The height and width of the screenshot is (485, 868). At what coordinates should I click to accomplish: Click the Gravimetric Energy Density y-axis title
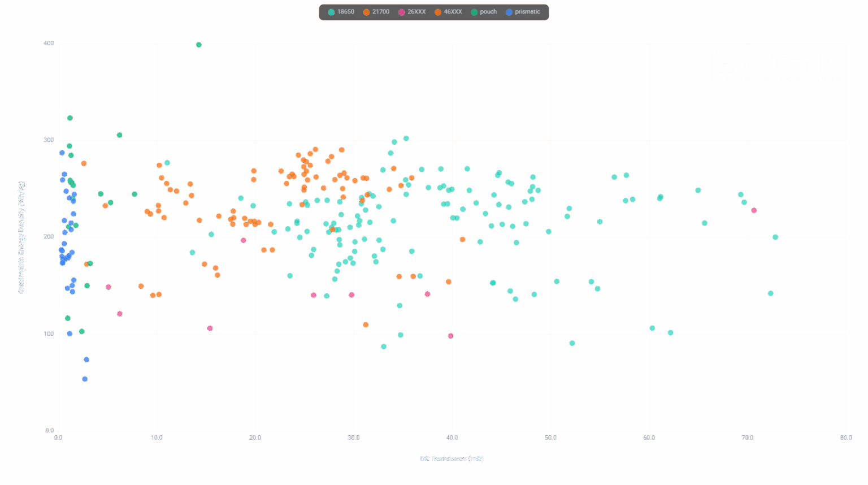point(21,237)
